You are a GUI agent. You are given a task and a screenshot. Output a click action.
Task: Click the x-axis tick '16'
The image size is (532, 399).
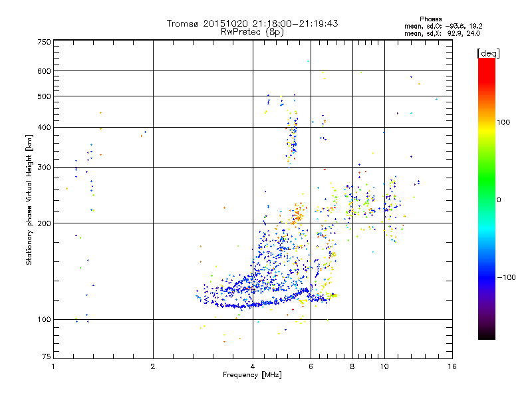point(452,366)
